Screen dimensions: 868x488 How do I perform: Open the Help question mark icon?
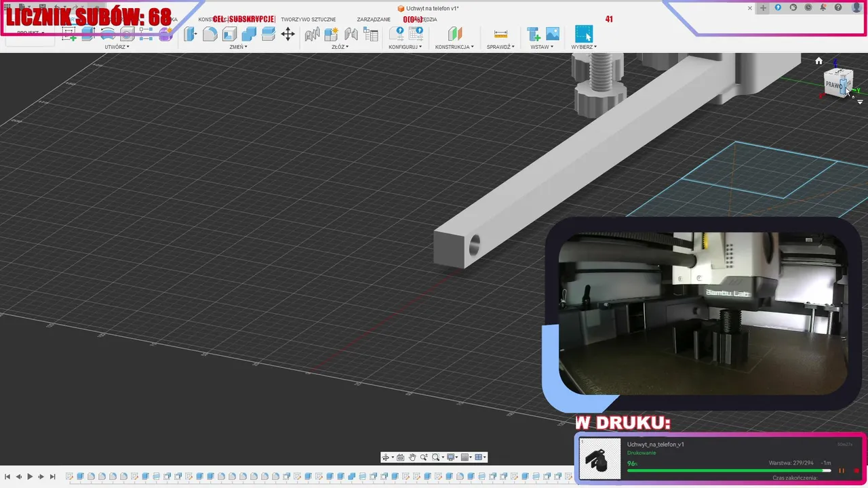[x=838, y=7]
